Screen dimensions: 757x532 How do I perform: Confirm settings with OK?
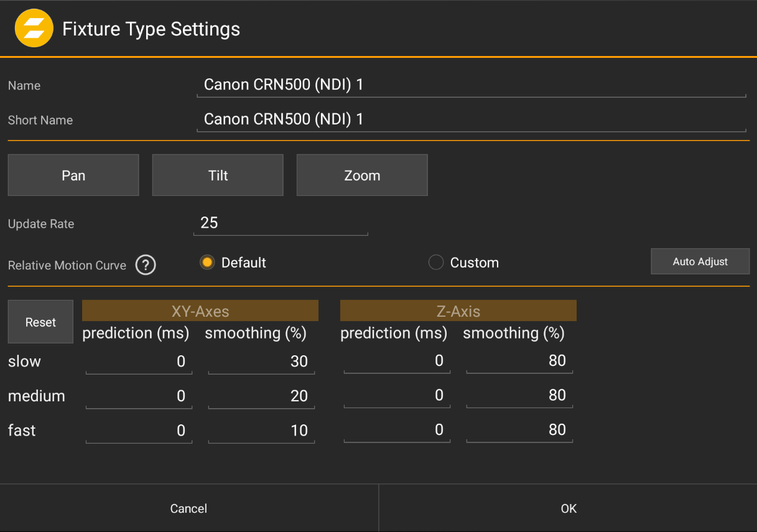click(x=567, y=508)
